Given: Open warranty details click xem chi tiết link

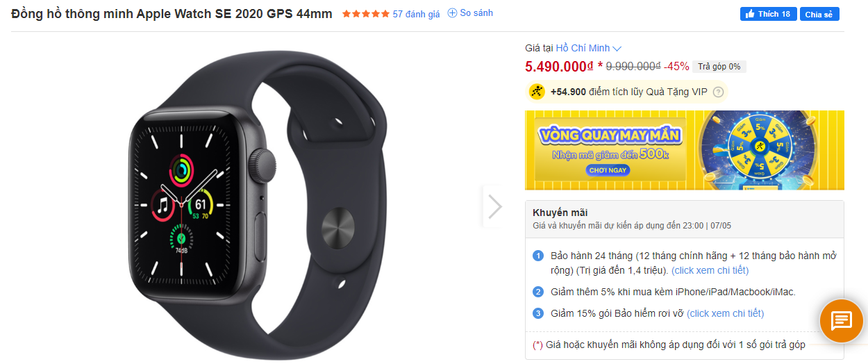Looking at the screenshot, I should click(x=710, y=270).
